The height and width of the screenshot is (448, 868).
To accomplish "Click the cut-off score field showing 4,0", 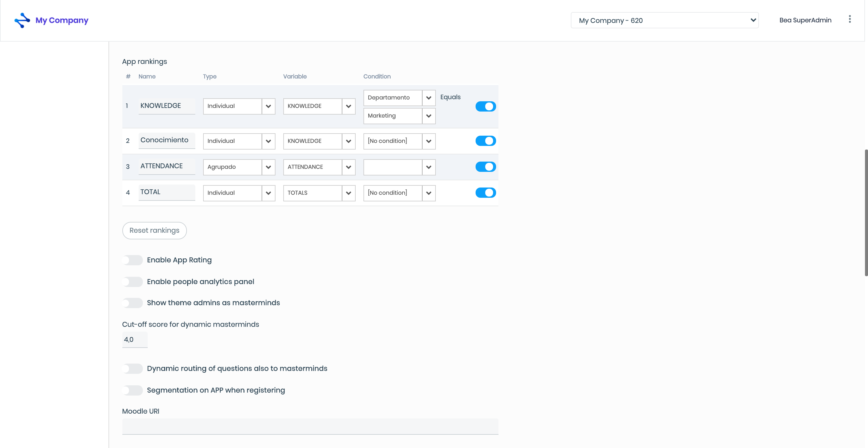I will pyautogui.click(x=134, y=339).
